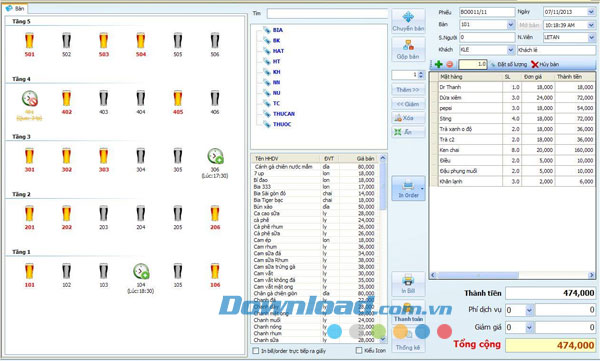Click the Thêm >> button

point(408,90)
